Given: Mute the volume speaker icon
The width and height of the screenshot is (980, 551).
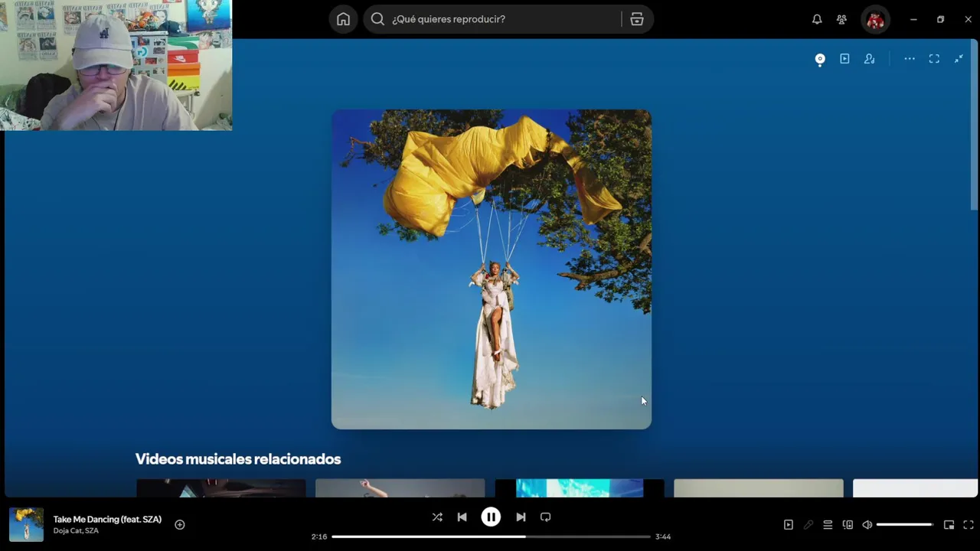Looking at the screenshot, I should [867, 525].
